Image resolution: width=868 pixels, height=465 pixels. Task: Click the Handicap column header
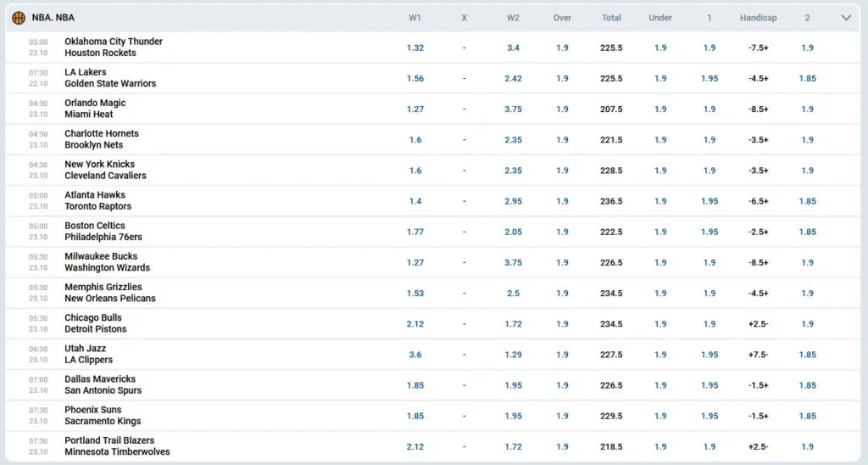(758, 18)
